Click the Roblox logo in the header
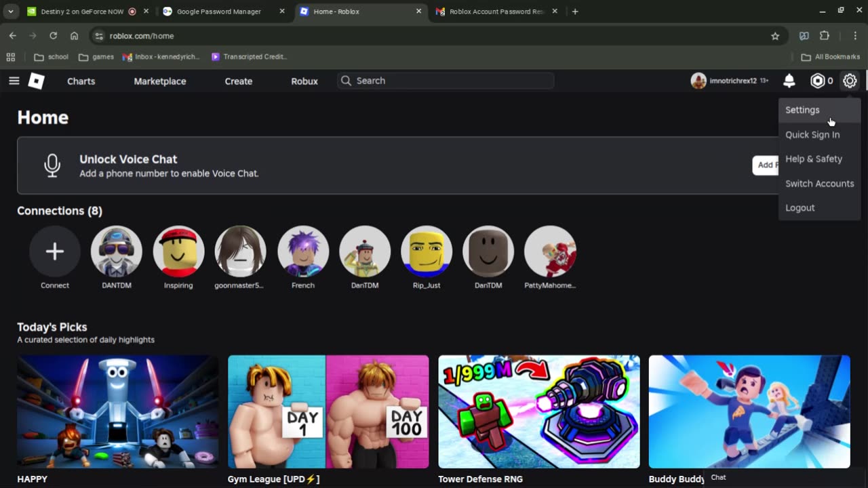This screenshot has height=488, width=868. [x=37, y=81]
